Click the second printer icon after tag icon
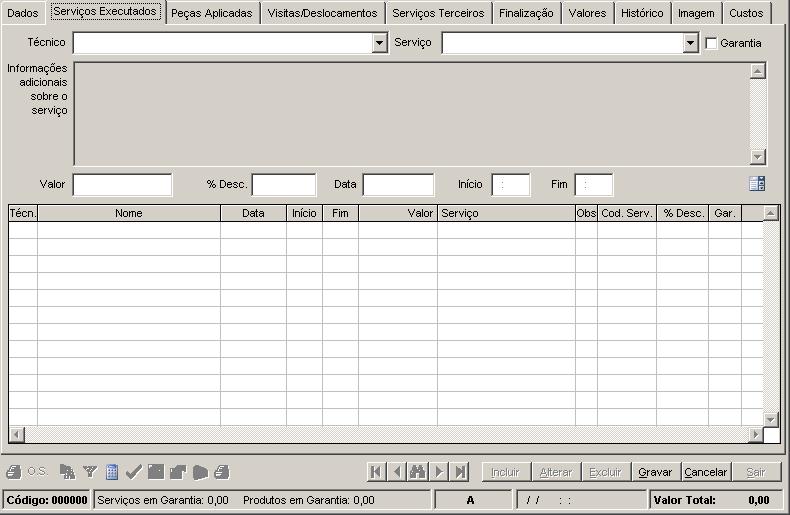Screen dimensions: 790x515 222,472
